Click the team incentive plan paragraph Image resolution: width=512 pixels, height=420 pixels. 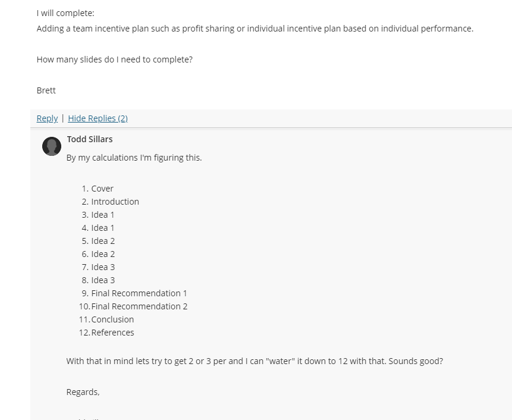tap(255, 29)
